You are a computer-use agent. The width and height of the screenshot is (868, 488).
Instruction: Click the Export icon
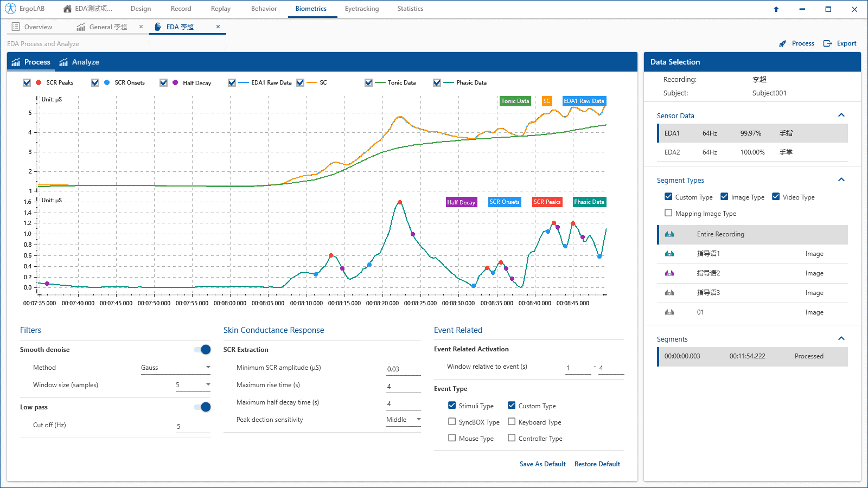[828, 44]
